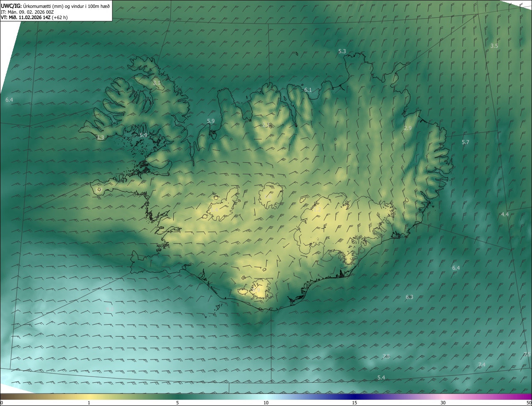Click the 6.1 value label on the map

[308, 90]
